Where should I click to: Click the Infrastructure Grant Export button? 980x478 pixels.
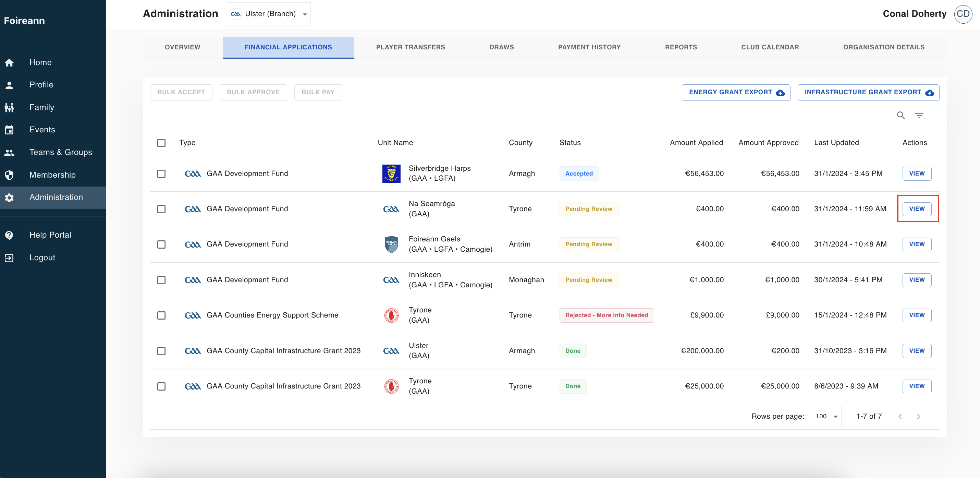(868, 93)
